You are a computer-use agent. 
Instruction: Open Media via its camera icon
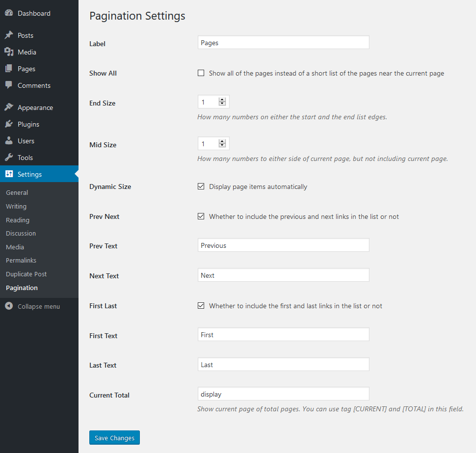[x=9, y=52]
